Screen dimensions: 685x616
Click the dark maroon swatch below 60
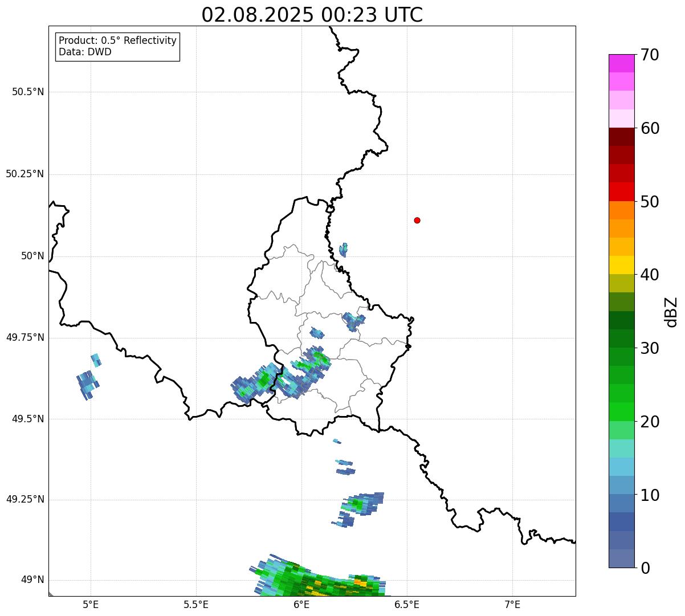coord(621,137)
